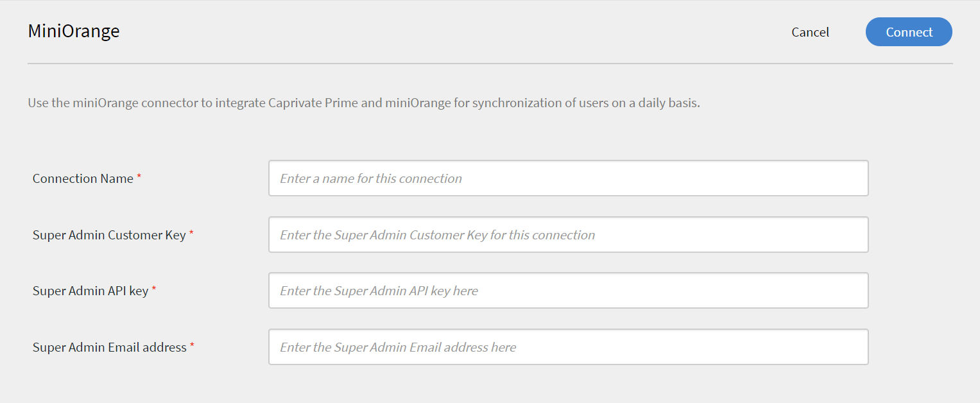Click into the Super Admin API key field
This screenshot has width=980, height=403.
pyautogui.click(x=569, y=291)
